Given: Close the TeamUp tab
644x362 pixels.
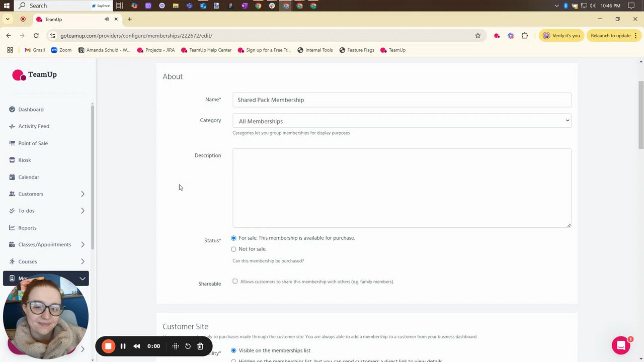Looking at the screenshot, I should point(116,19).
